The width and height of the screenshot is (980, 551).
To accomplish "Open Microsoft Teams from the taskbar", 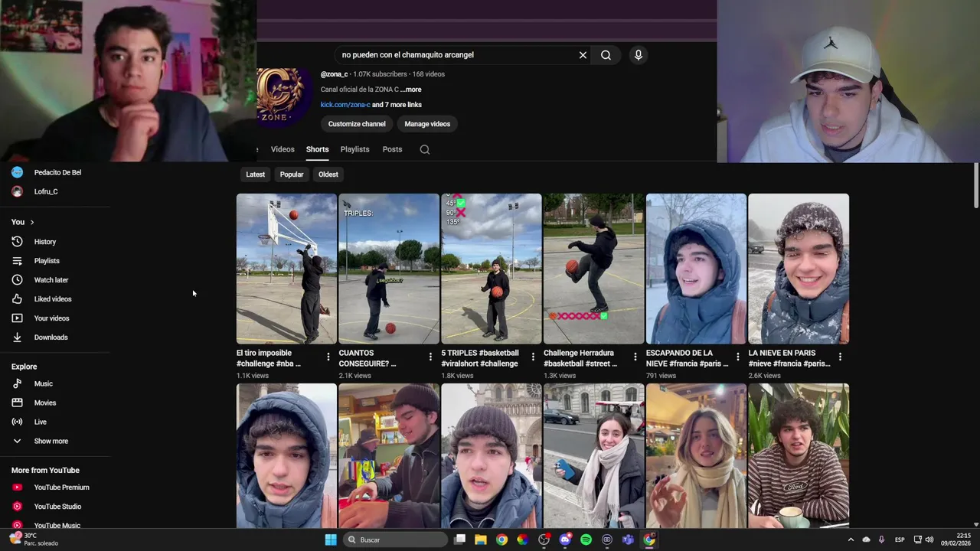I will click(628, 540).
